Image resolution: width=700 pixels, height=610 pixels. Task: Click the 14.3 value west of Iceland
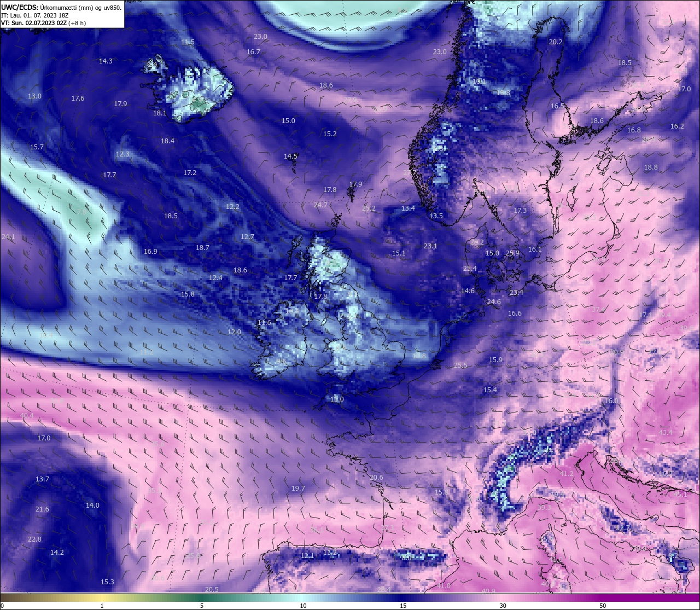point(106,61)
